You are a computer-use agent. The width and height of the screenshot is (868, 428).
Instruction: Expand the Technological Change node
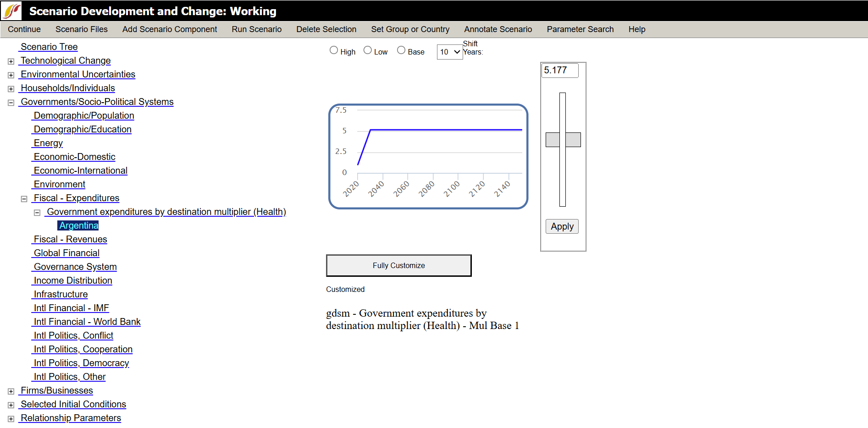(x=11, y=61)
